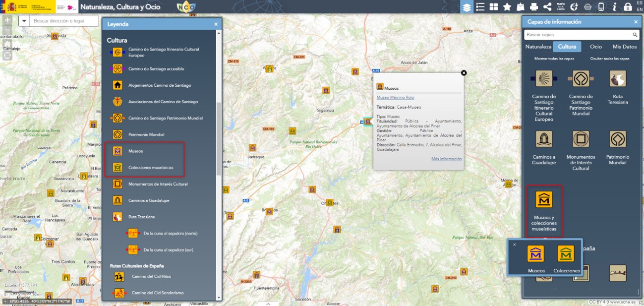Switch to the Naturaleza tab

point(538,47)
